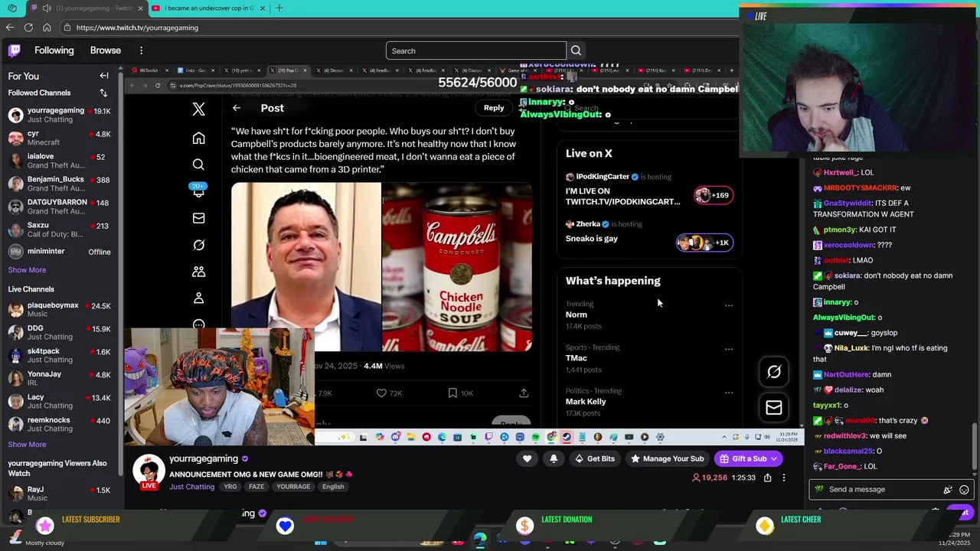
Task: Open live channel YonnaJay
Action: coord(60,379)
